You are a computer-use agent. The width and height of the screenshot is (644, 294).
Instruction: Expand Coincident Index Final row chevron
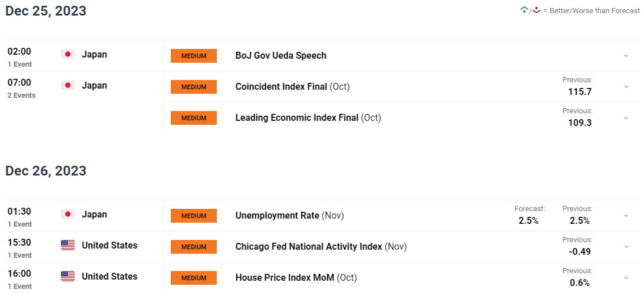(x=626, y=87)
